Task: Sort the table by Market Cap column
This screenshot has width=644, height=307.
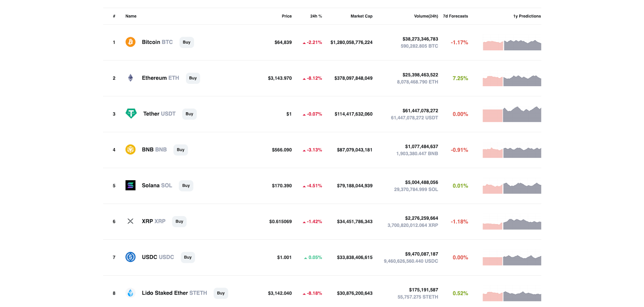Action: tap(361, 16)
